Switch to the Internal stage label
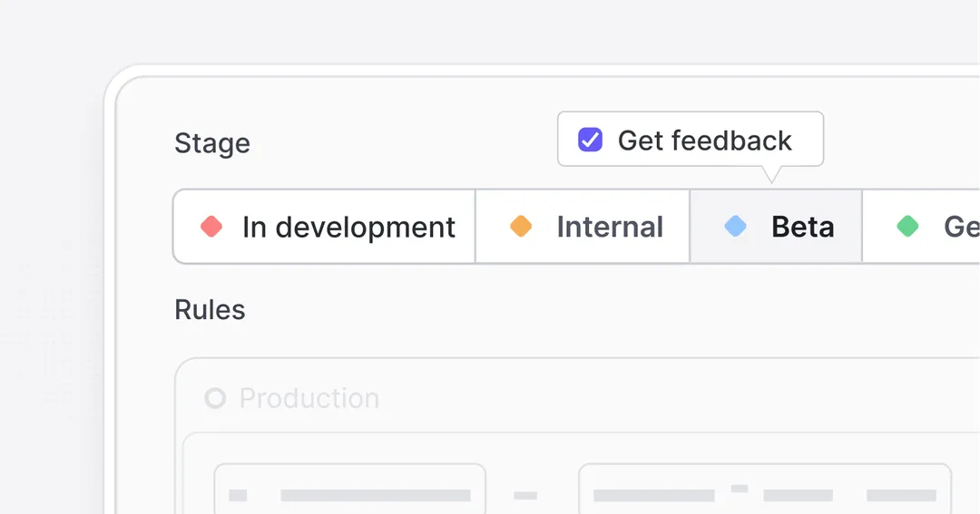 tap(610, 227)
